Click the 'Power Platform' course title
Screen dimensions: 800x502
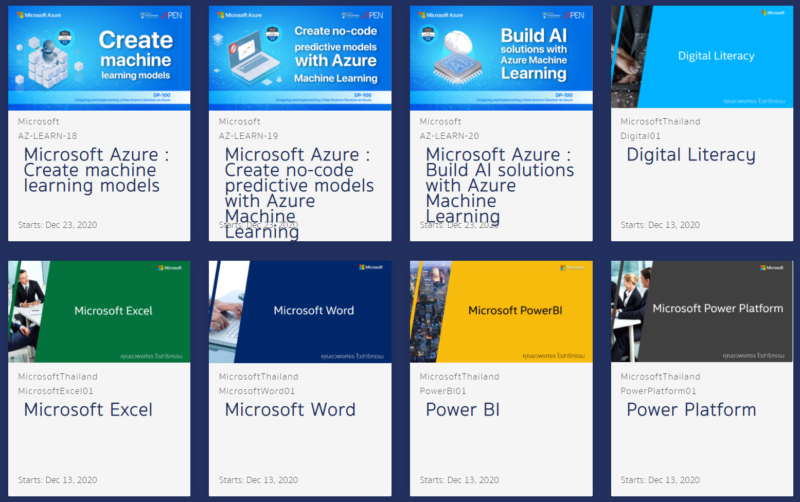(x=691, y=410)
